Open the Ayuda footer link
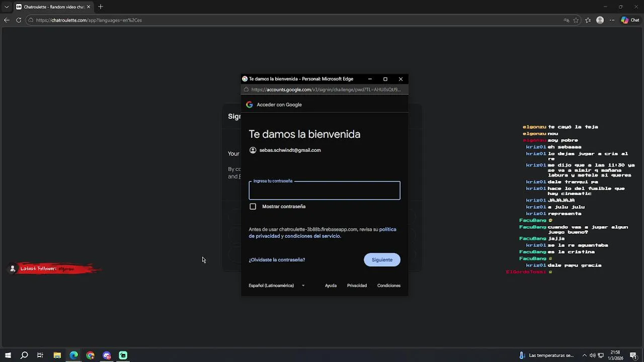The image size is (644, 362). (x=331, y=286)
